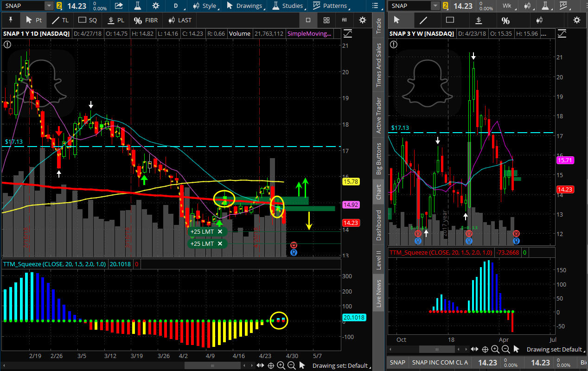Open the left chart's Drawing set: Default menu
588x371 pixels.
[x=340, y=365]
